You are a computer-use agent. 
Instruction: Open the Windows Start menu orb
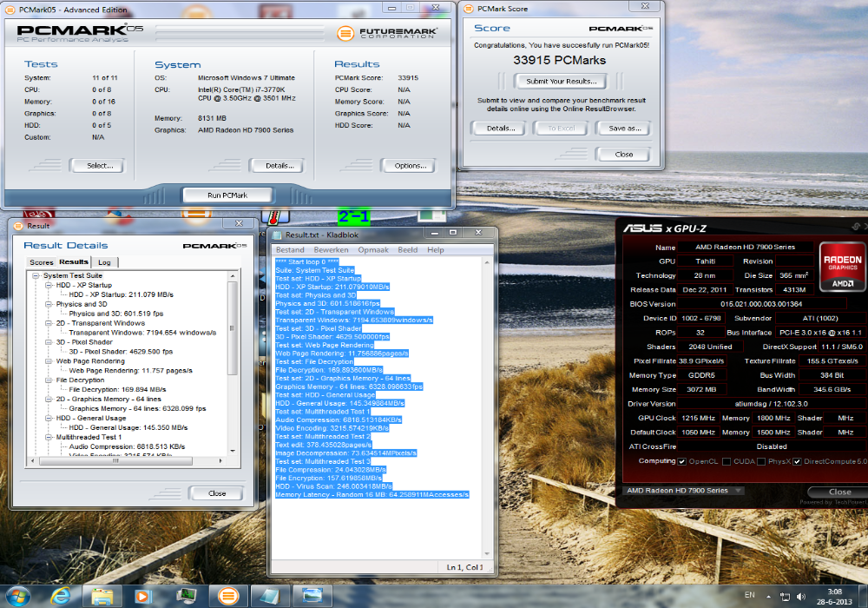coord(16,596)
